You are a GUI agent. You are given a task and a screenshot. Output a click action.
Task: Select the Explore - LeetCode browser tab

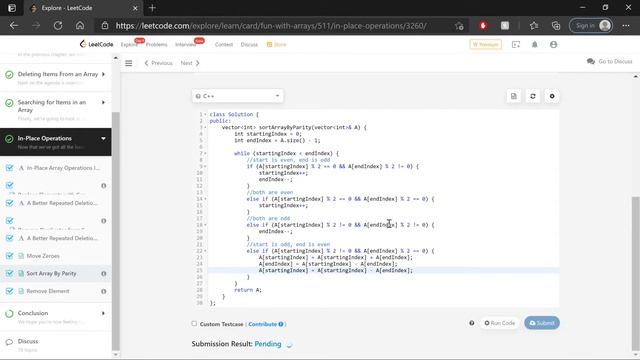click(x=84, y=8)
